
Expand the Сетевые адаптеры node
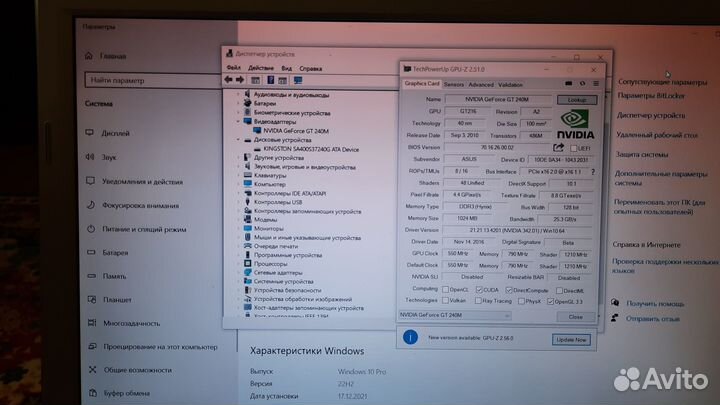238,272
